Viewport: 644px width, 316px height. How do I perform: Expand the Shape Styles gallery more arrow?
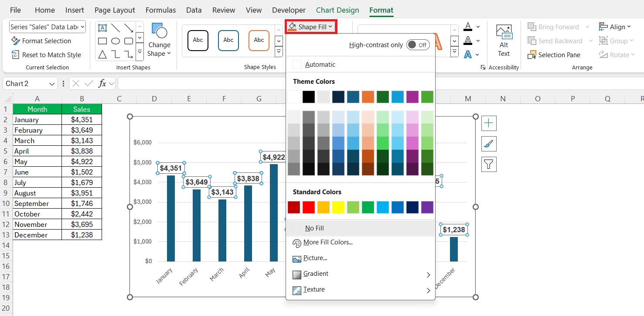[x=279, y=52]
